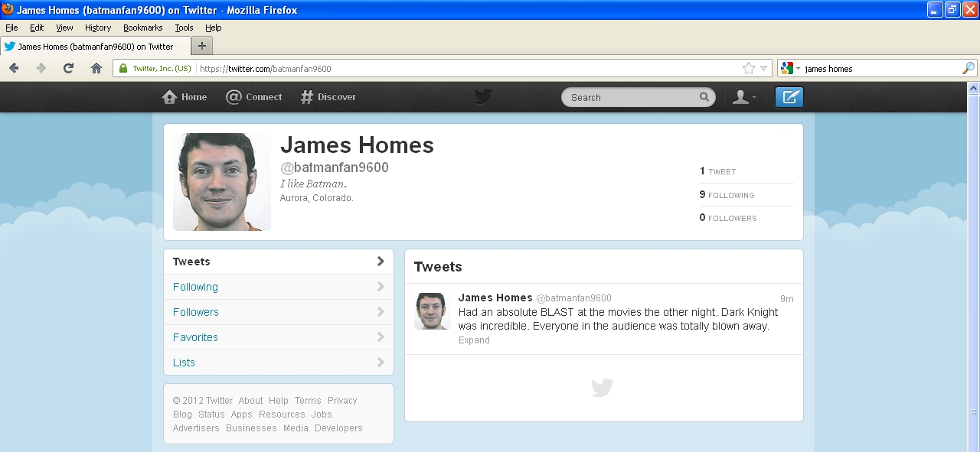980x452 pixels.
Task: Open the Privacy footer link
Action: (x=342, y=401)
